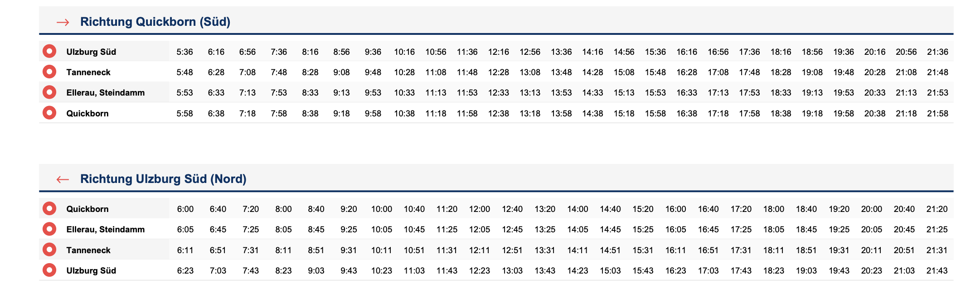Click the stop icon for Ulzburg Süd in the Quickborn-direction table

[x=49, y=51]
